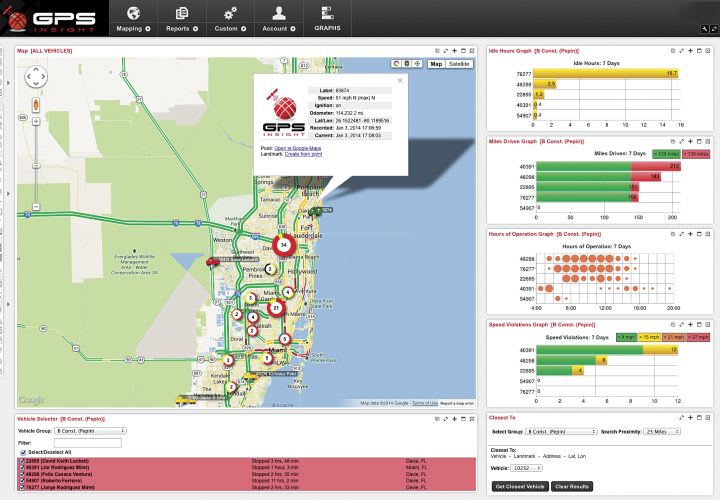
Task: Open the Vehicle 10232 dropdown
Action: coord(526,468)
